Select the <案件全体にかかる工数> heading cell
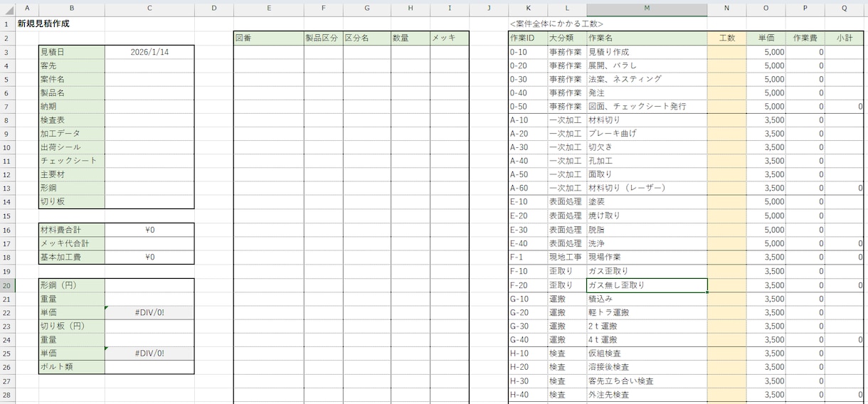Screen dimensions: 868x404 click(x=556, y=24)
